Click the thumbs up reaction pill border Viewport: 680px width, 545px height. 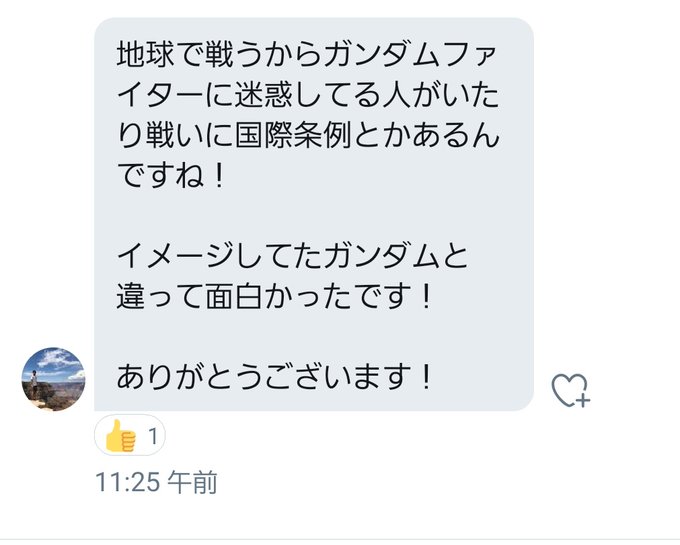pyautogui.click(x=130, y=435)
